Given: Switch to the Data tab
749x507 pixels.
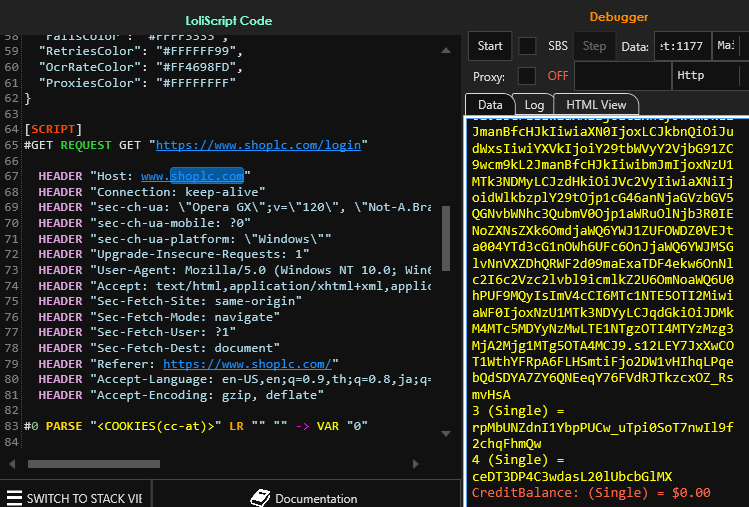Looking at the screenshot, I should point(490,105).
